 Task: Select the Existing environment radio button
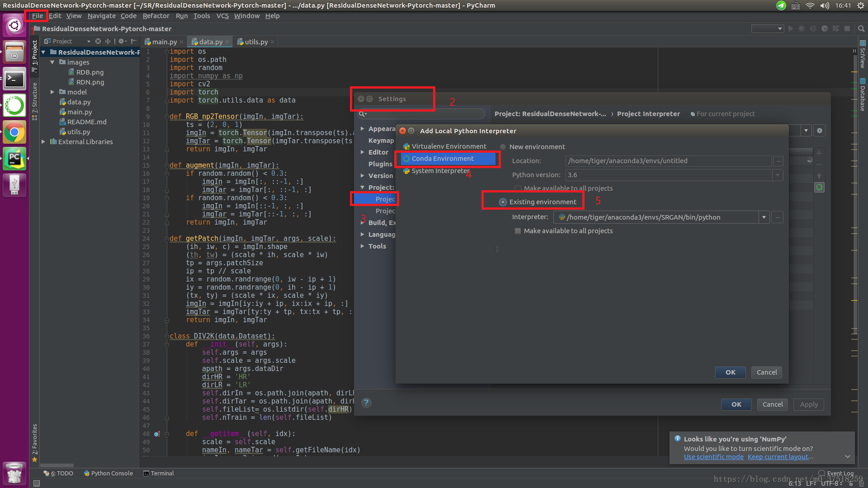[x=503, y=202]
